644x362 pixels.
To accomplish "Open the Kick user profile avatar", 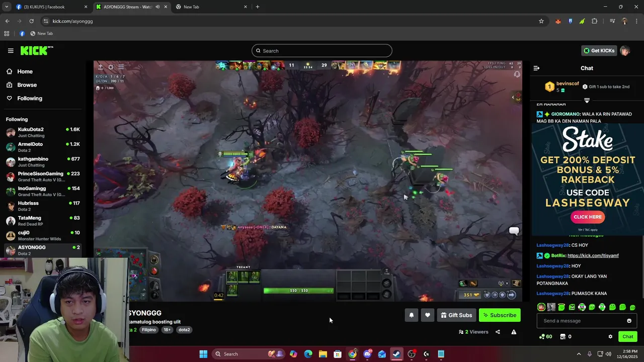I will pyautogui.click(x=625, y=51).
